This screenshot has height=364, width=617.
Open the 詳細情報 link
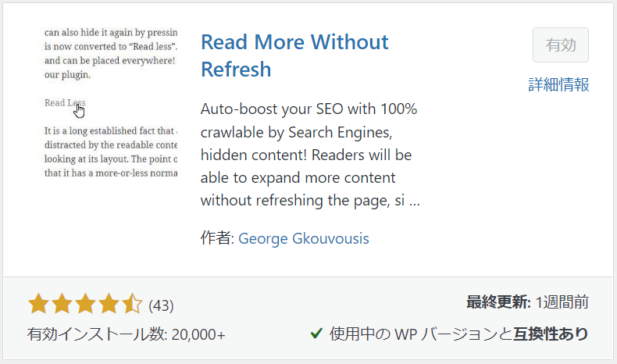pos(558,84)
